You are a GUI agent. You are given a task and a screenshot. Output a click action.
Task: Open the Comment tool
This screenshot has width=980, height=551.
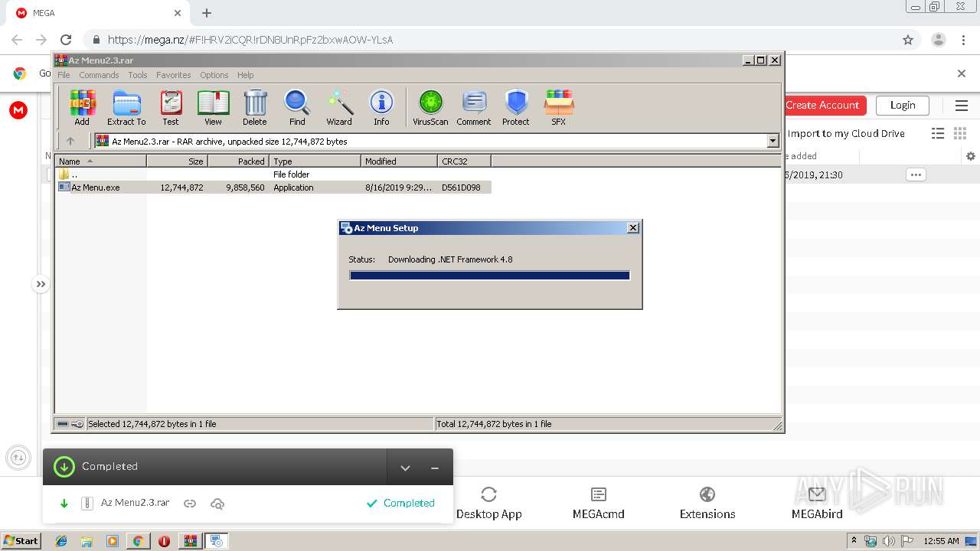[474, 107]
